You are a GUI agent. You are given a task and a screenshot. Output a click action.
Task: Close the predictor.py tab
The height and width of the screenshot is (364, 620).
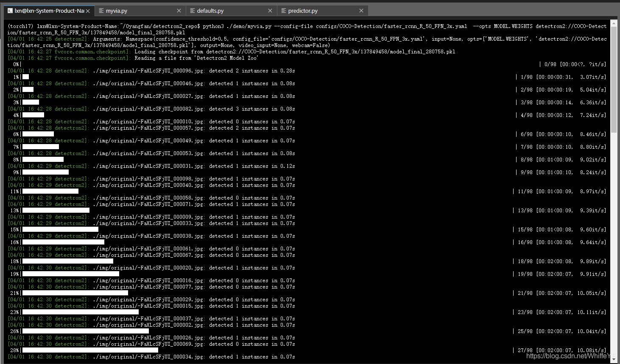coord(361,11)
